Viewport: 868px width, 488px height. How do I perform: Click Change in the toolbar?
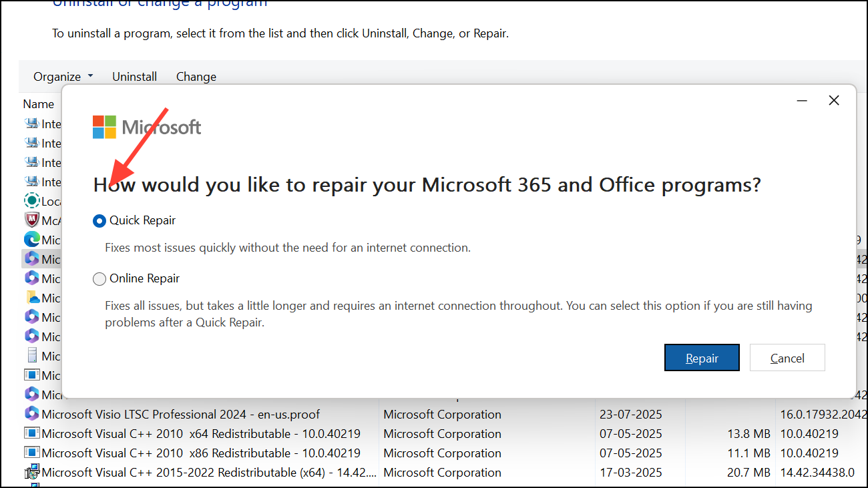tap(196, 77)
